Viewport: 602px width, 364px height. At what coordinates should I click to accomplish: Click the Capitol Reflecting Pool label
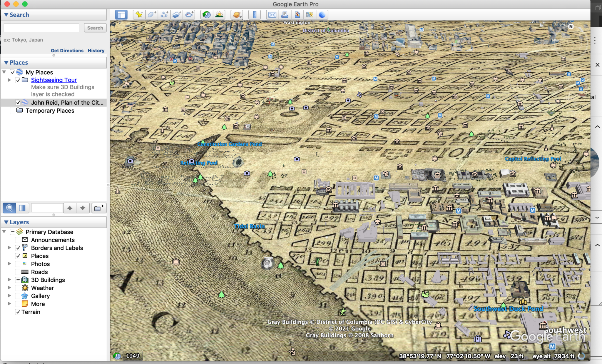(x=533, y=159)
